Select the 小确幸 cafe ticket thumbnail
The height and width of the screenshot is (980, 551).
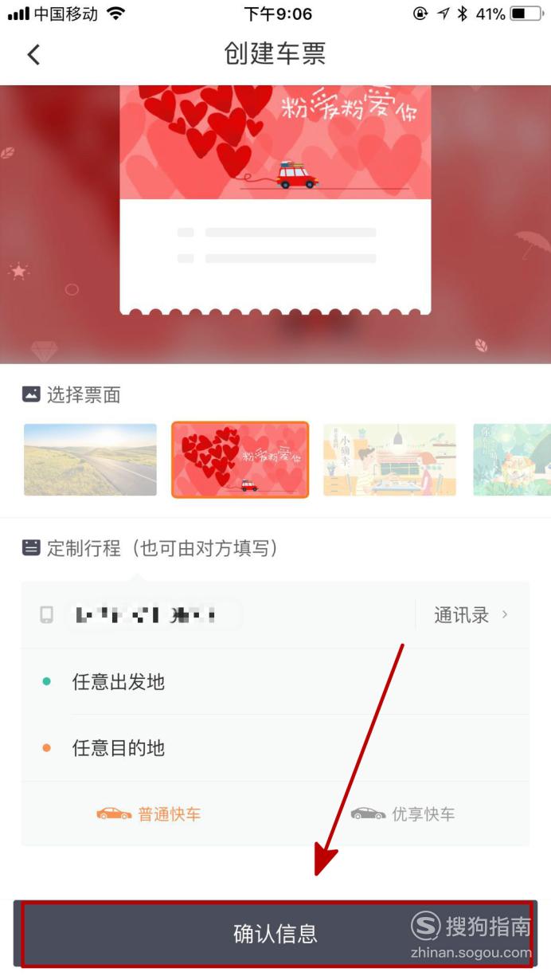[389, 460]
